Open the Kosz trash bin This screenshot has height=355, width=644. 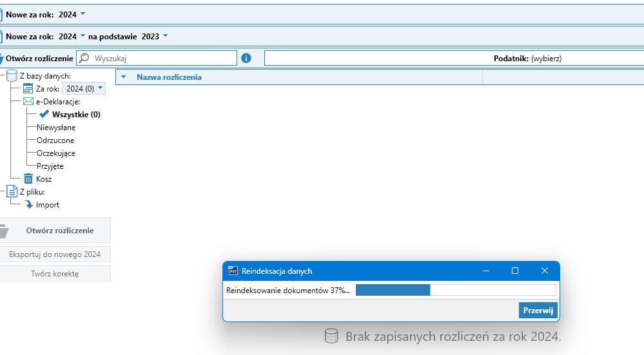28,179
